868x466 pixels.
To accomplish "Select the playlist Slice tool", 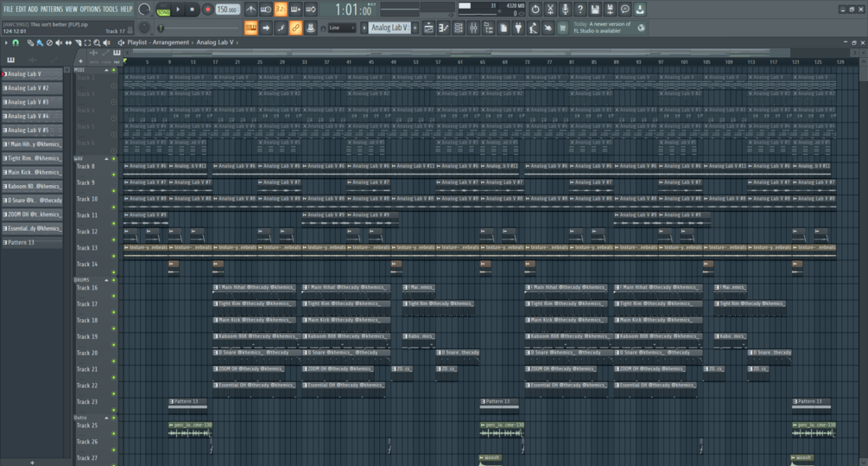I will click(x=78, y=42).
